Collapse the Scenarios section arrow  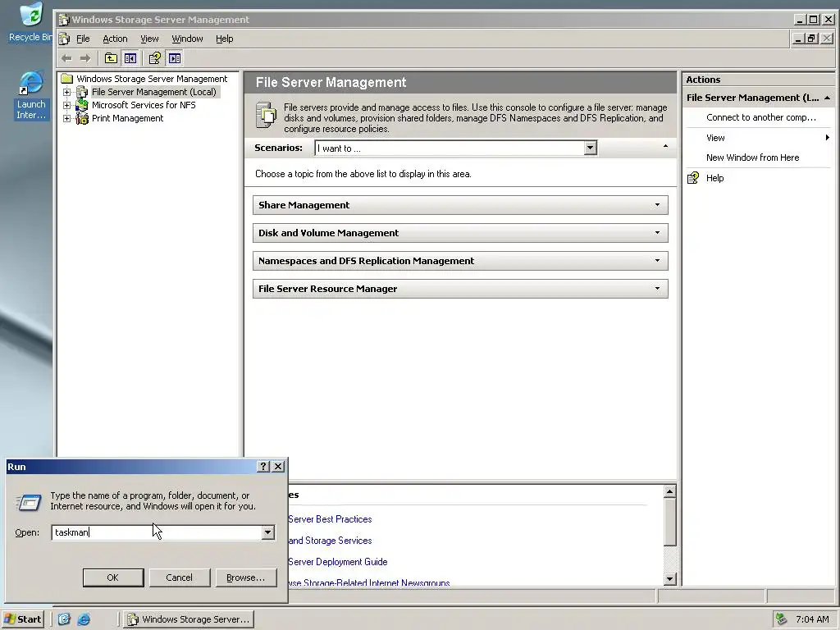point(665,146)
